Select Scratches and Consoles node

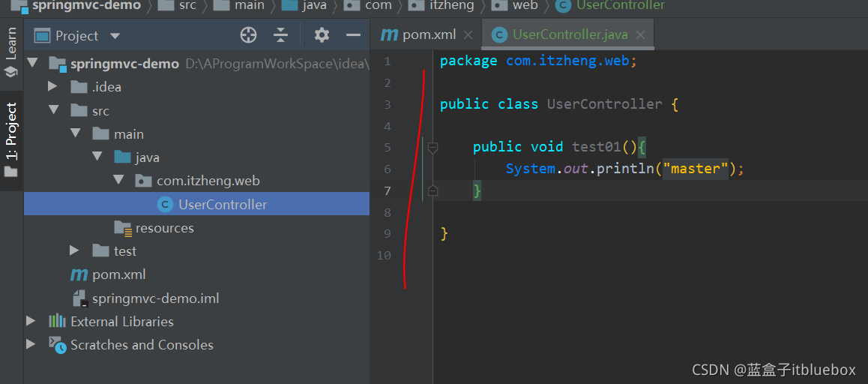tap(142, 345)
